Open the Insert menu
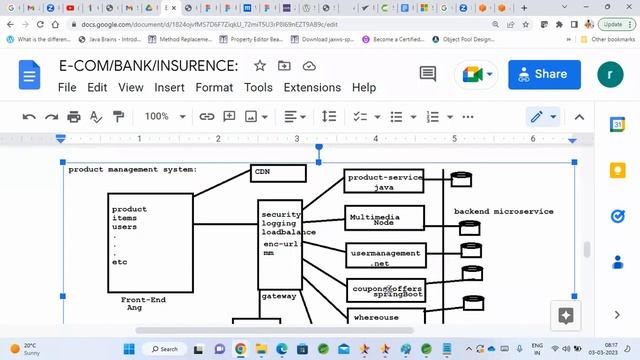 pos(169,87)
